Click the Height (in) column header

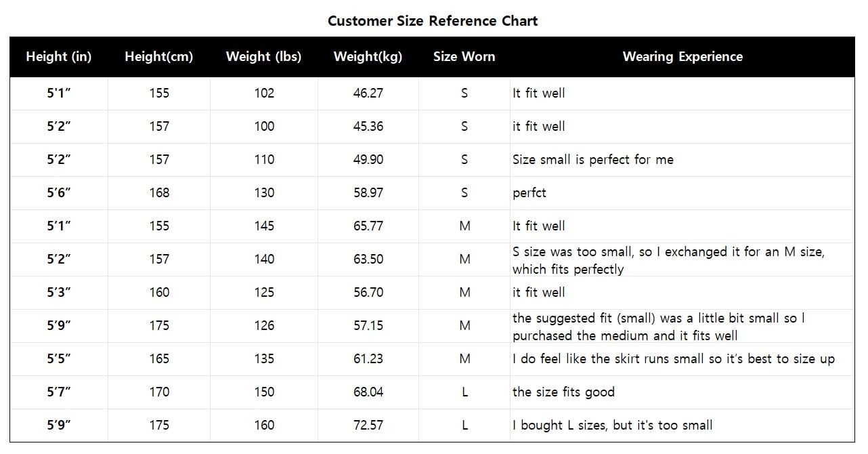(x=58, y=57)
